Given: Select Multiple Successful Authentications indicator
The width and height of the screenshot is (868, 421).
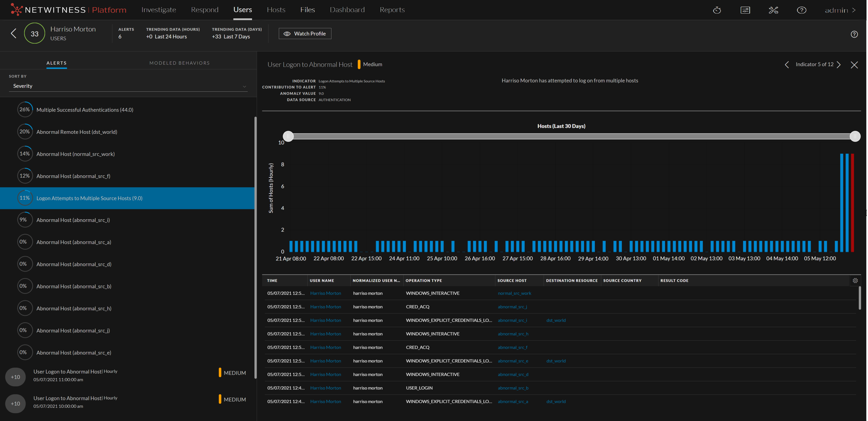Looking at the screenshot, I should [x=85, y=110].
